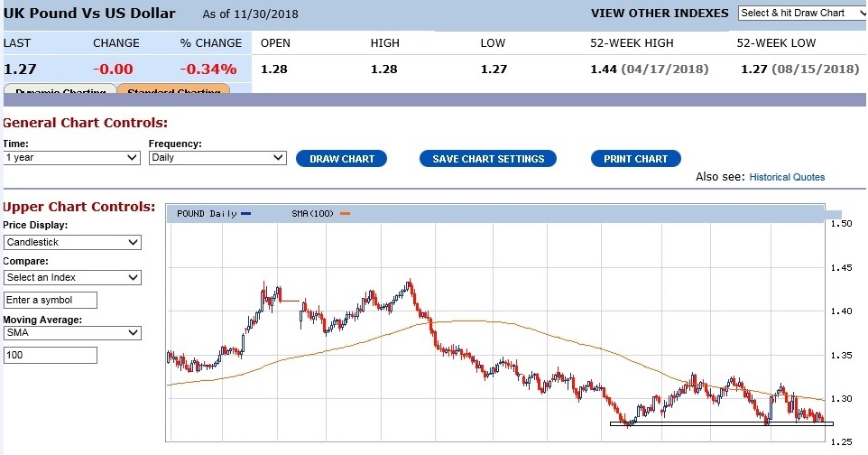Image resolution: width=868 pixels, height=455 pixels.
Task: Hit the PRINT CHART button
Action: [x=636, y=159]
